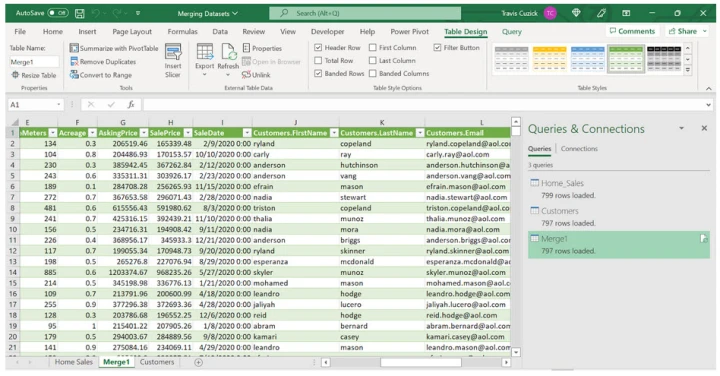
Task: Uncheck the Filter Button checkbox
Action: [x=437, y=47]
